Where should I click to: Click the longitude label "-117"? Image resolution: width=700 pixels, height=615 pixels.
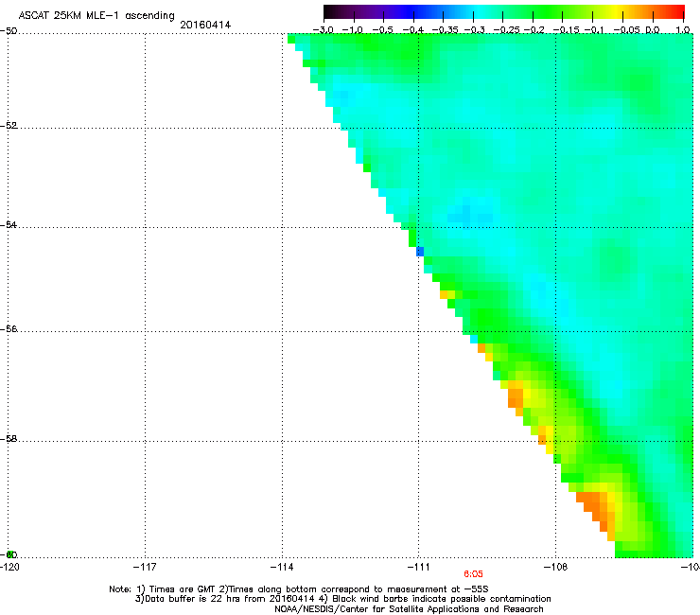[x=145, y=567]
